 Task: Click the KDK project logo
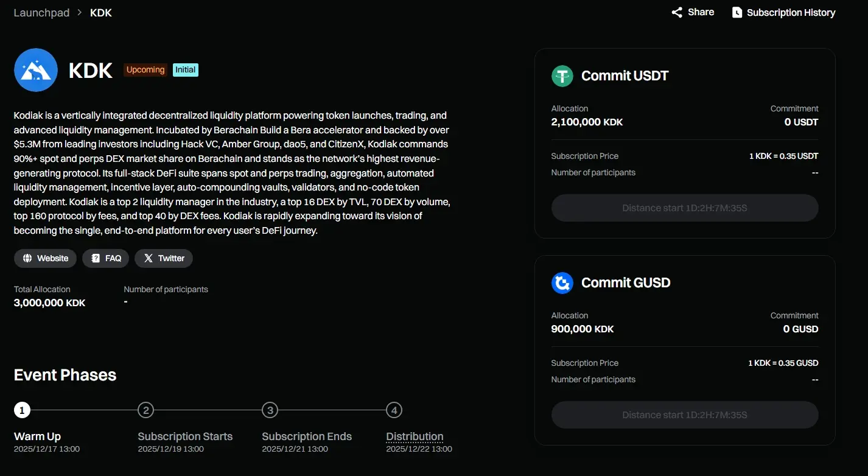point(36,70)
